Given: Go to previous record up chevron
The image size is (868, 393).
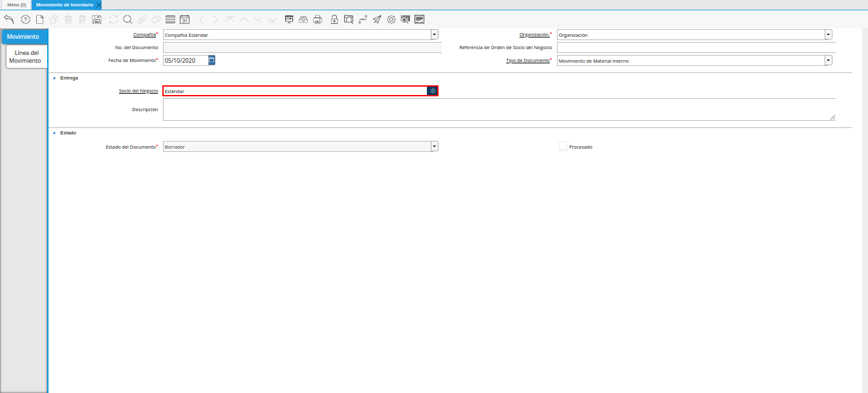Looking at the screenshot, I should pos(244,19).
